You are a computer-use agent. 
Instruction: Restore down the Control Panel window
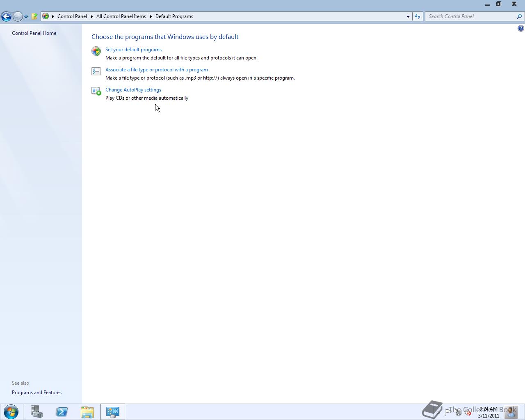[x=499, y=4]
